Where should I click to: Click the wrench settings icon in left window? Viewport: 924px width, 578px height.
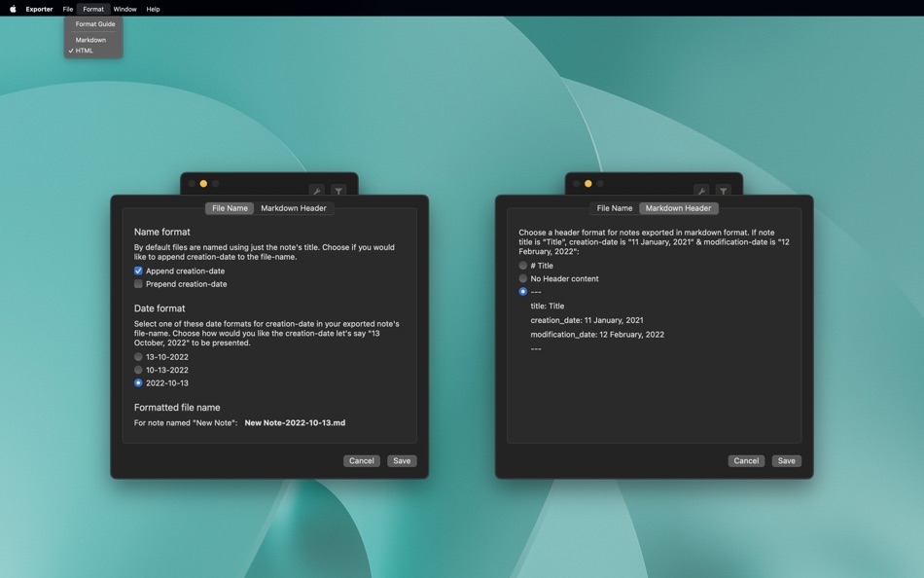[x=317, y=191]
